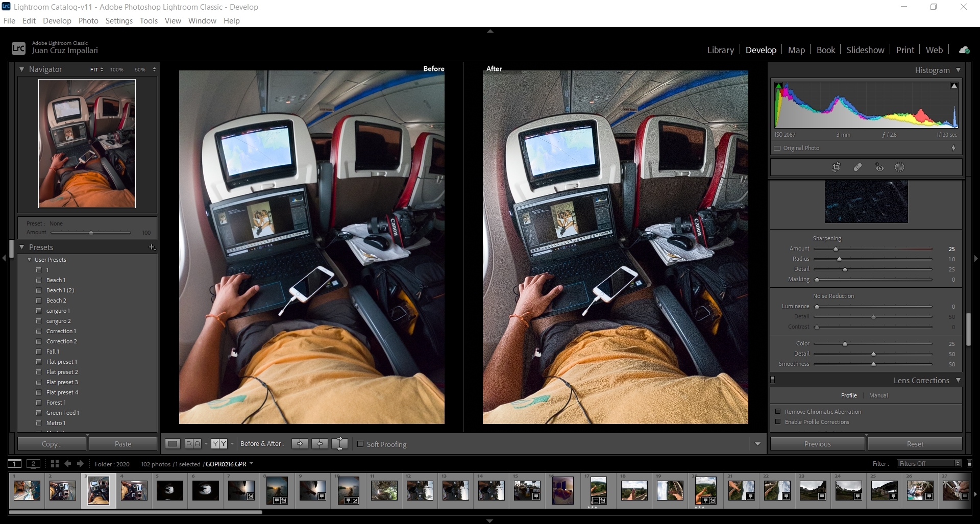The width and height of the screenshot is (980, 524).
Task: Select the Crop Overlay tool
Action: pyautogui.click(x=836, y=167)
